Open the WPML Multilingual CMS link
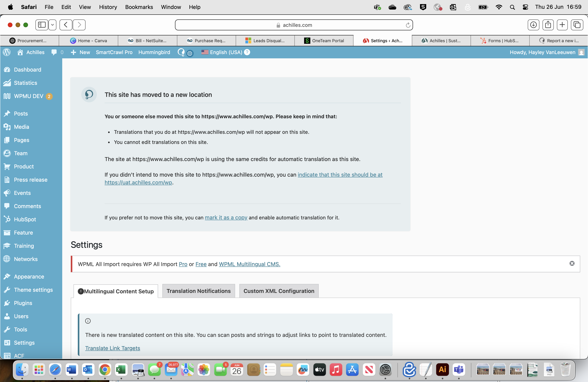588x382 pixels. point(249,264)
